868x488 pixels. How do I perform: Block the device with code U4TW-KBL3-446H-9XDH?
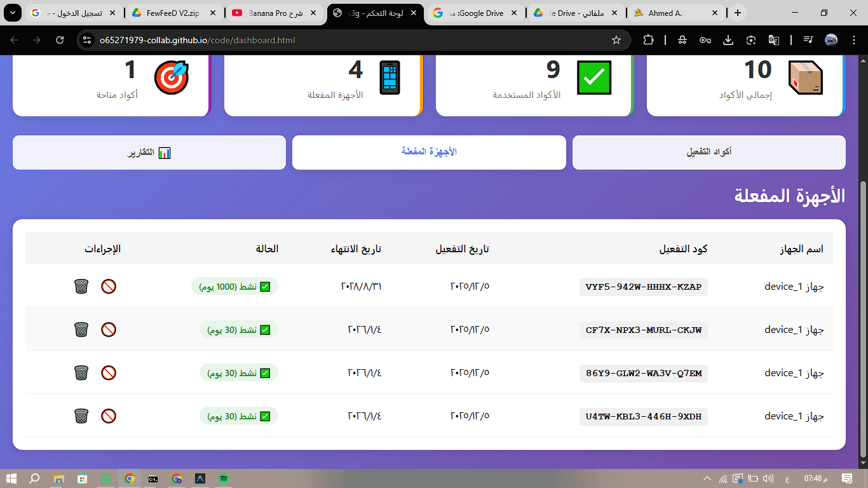click(109, 416)
